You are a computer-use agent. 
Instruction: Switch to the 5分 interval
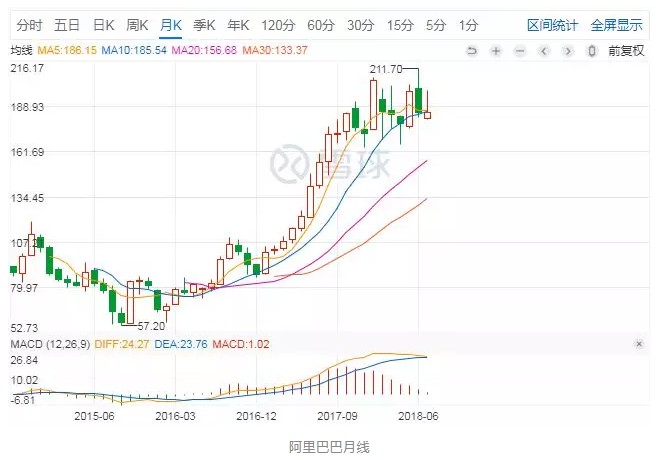[436, 26]
